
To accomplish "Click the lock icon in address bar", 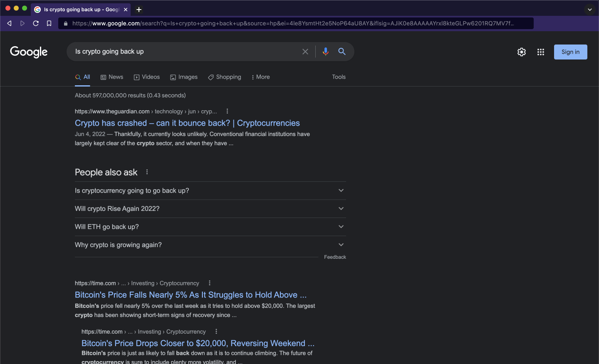I will (x=65, y=23).
